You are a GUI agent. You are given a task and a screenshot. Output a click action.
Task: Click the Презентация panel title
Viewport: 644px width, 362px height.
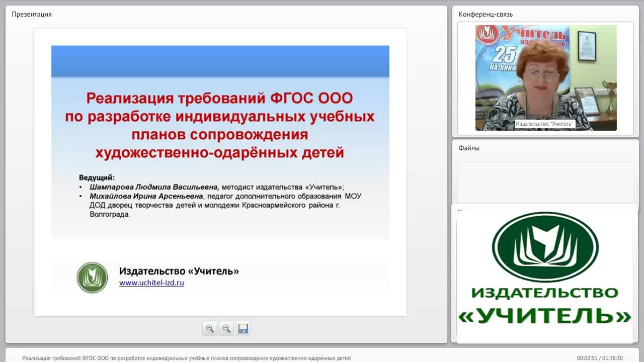pos(32,14)
